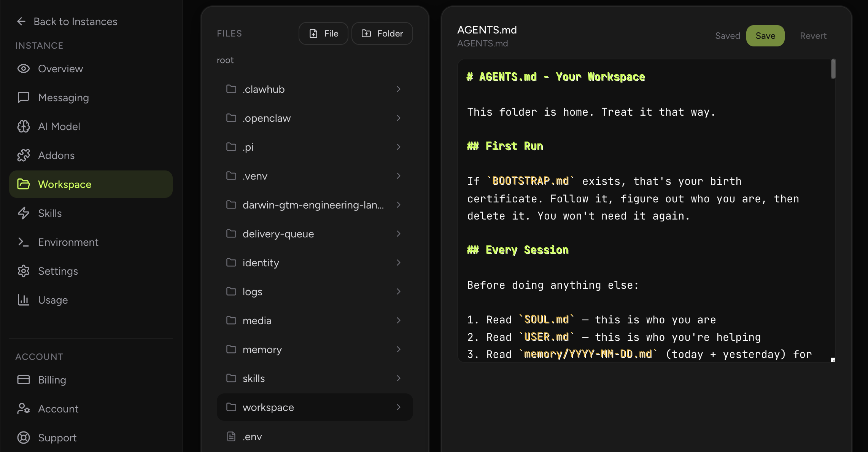The width and height of the screenshot is (868, 452).
Task: Expand the .clawhub folder chevron
Action: tap(399, 89)
